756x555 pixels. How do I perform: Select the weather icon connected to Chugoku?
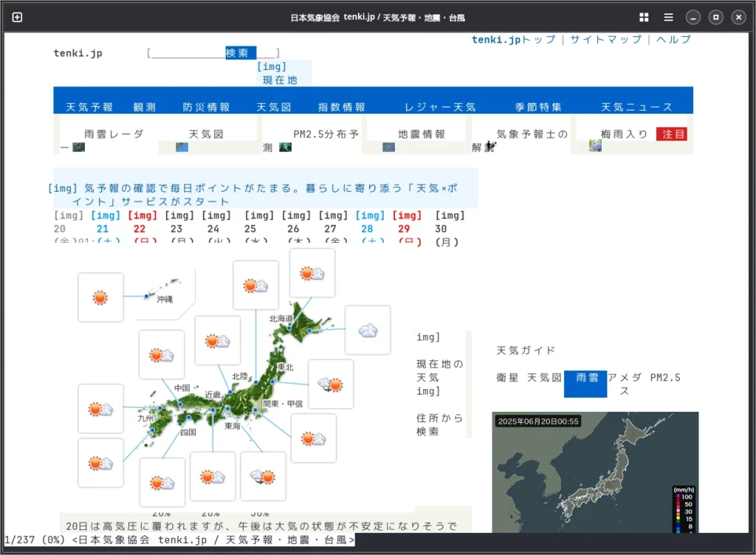pyautogui.click(x=161, y=354)
